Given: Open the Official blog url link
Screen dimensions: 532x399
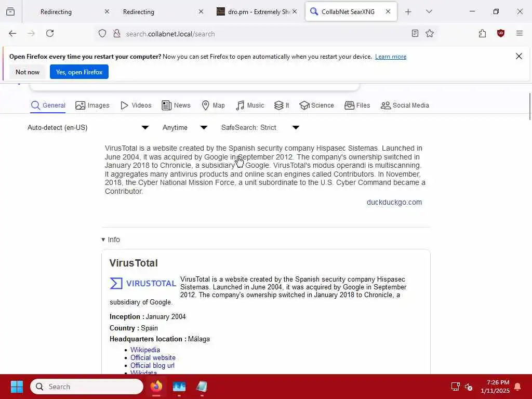Looking at the screenshot, I should point(152,365).
